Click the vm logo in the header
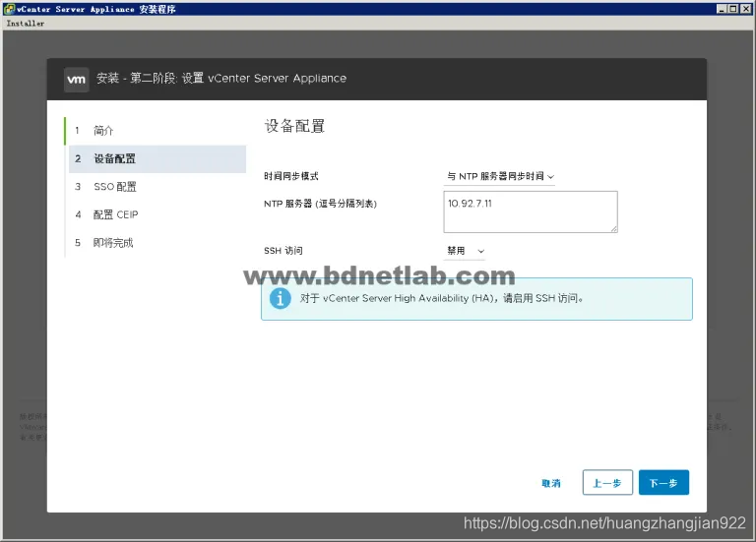 pos(76,80)
